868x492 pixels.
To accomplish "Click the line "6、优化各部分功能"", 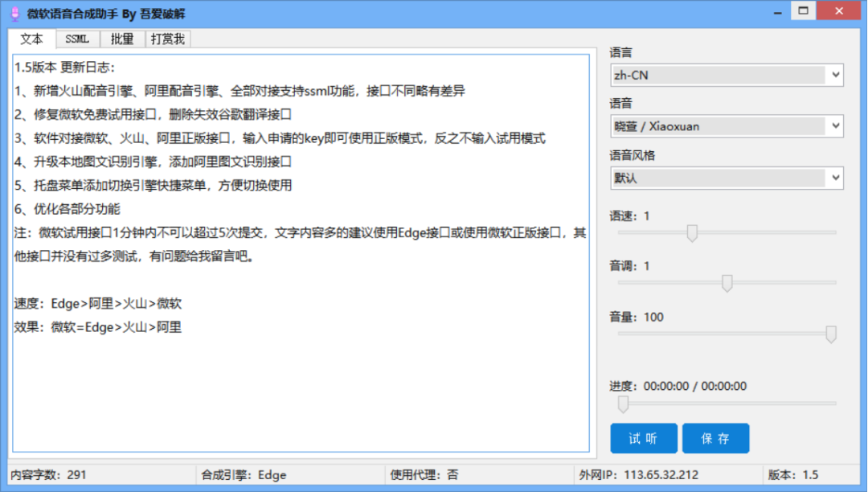I will coord(68,209).
